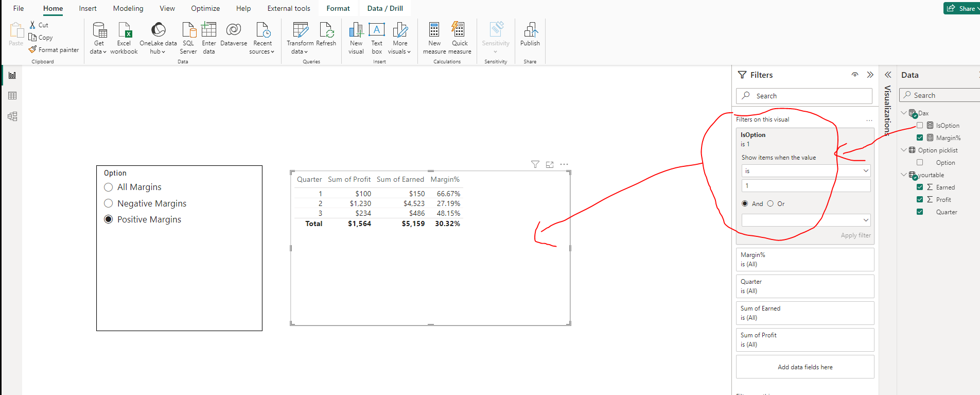Refresh the data
The height and width of the screenshot is (395, 980).
point(326,35)
